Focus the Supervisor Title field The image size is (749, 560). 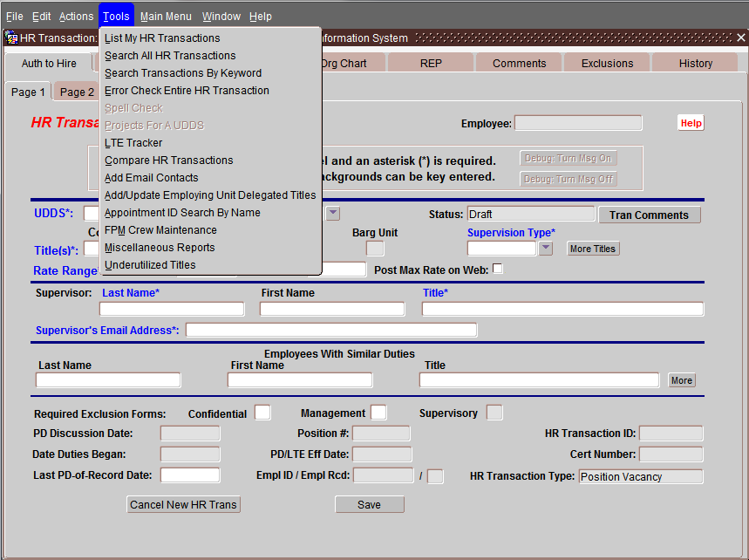(562, 309)
